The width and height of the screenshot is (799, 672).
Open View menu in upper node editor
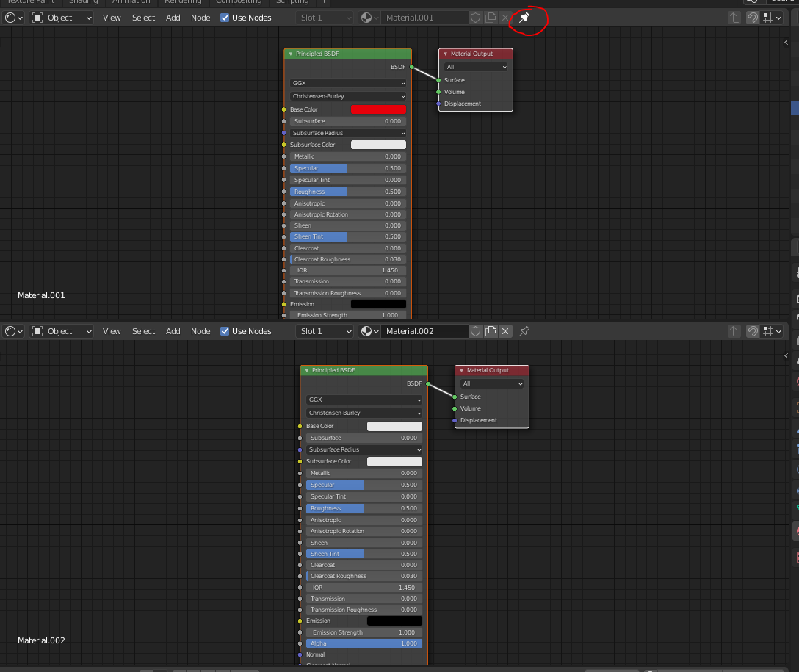coord(112,18)
